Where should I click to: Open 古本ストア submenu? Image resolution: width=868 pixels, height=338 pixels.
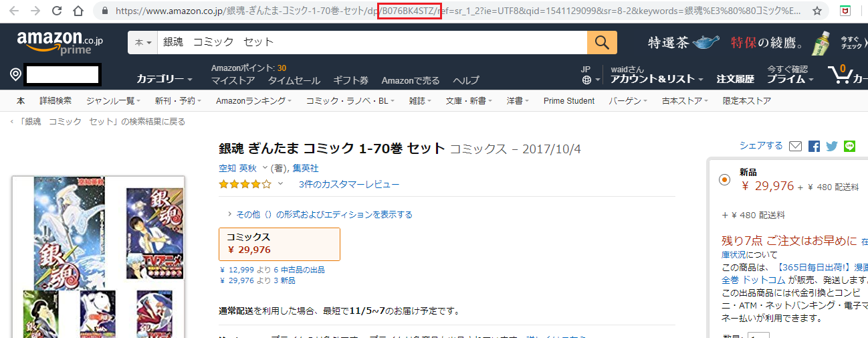click(x=685, y=101)
